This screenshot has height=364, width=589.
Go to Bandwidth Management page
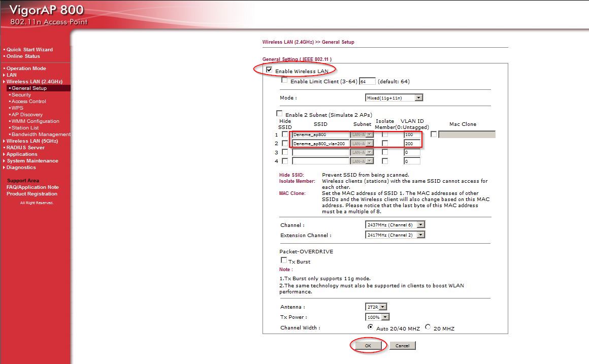[x=41, y=135]
